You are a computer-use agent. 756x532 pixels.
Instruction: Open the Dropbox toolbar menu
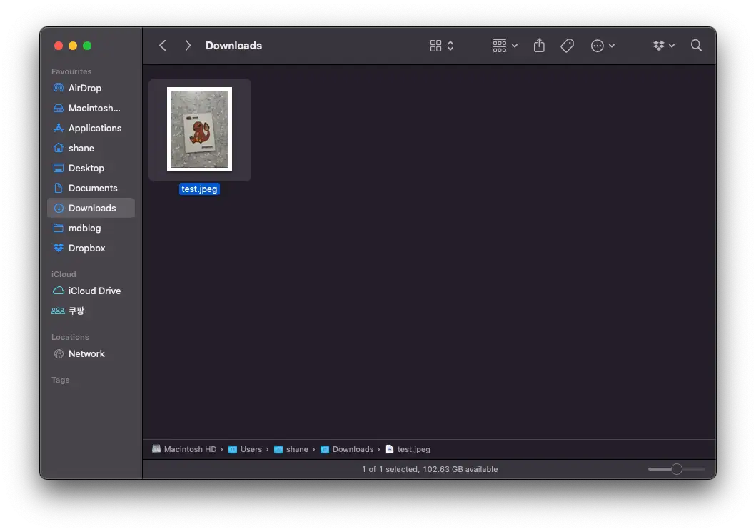click(x=663, y=45)
